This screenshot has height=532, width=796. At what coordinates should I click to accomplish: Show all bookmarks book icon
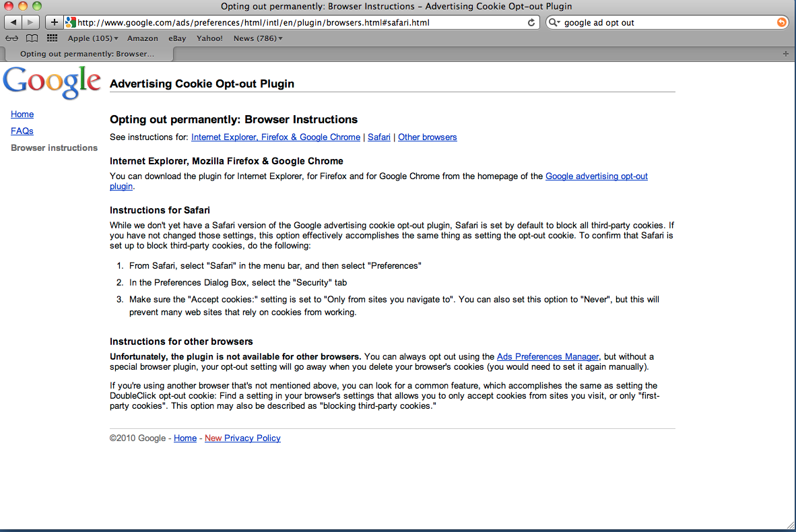[32, 38]
